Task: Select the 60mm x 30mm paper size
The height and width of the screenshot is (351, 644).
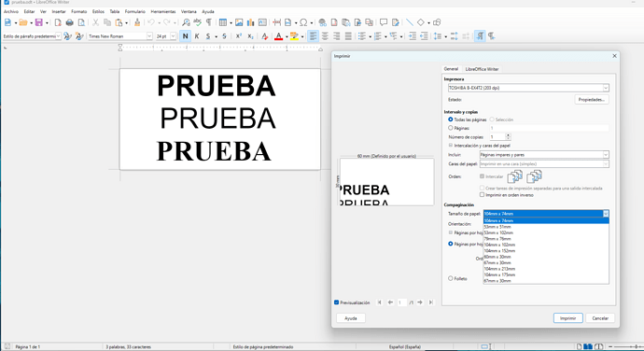Action: [x=546, y=257]
